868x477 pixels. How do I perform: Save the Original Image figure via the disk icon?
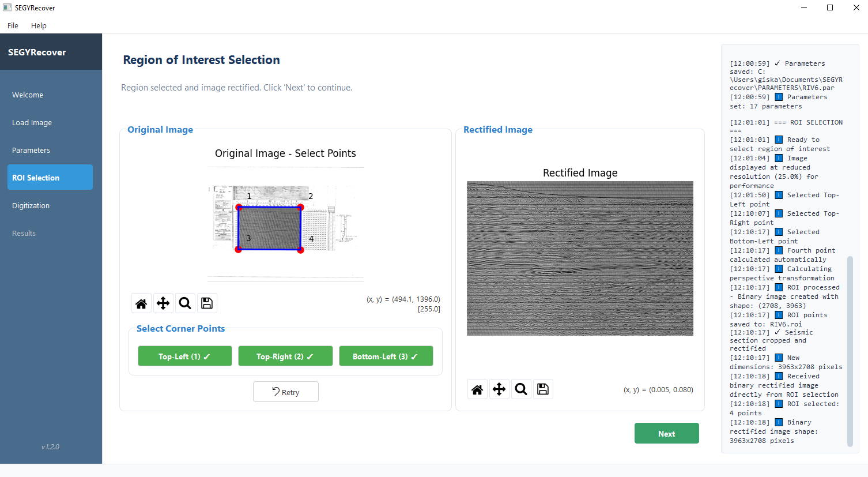pos(207,303)
